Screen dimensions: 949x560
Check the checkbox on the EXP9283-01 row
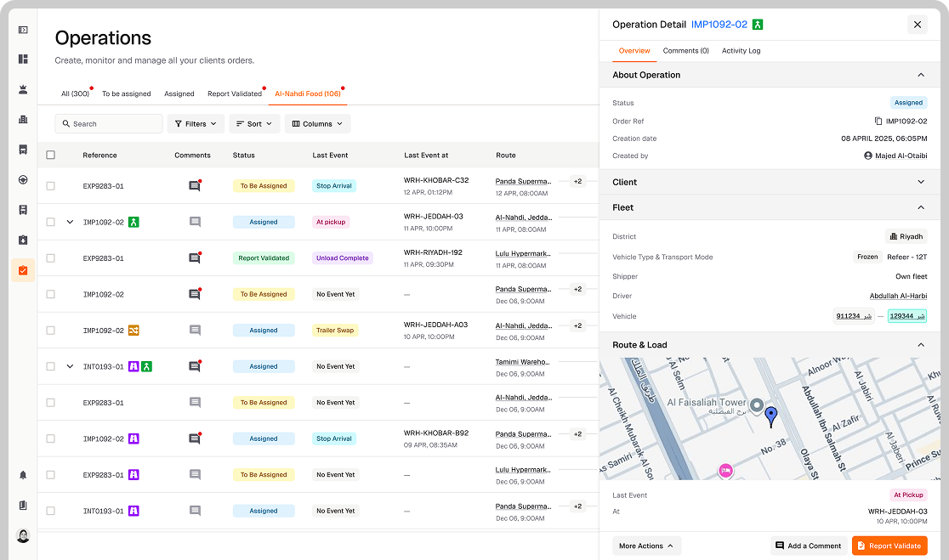tap(50, 185)
